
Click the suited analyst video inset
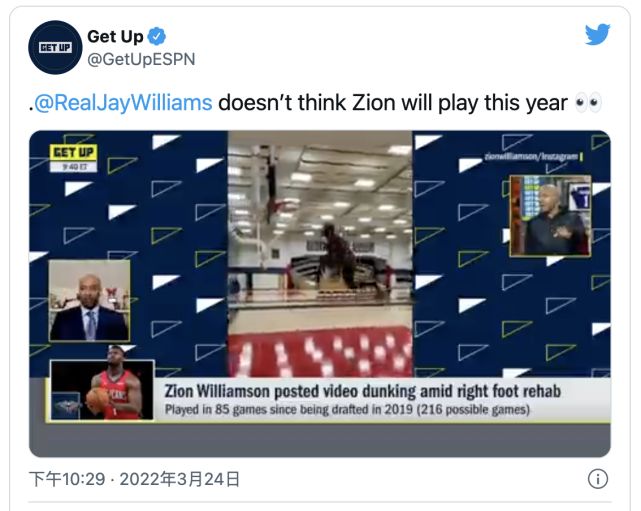[x=90, y=300]
